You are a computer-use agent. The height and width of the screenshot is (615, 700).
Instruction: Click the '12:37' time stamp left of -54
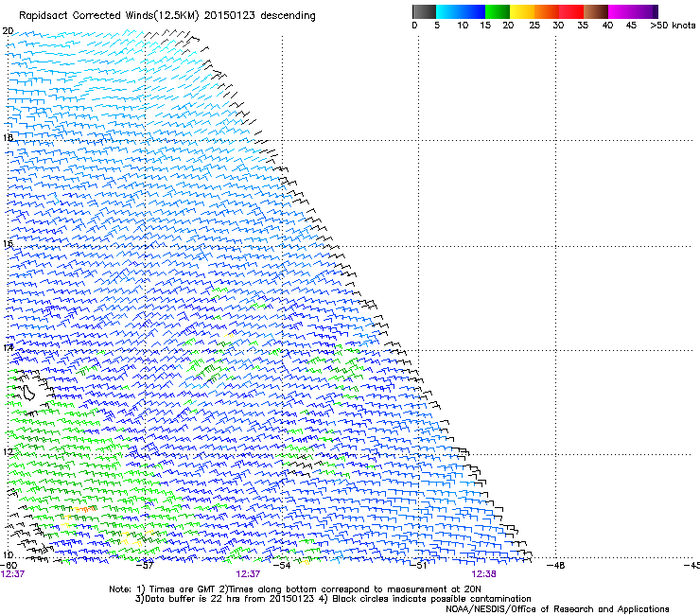[x=248, y=574]
